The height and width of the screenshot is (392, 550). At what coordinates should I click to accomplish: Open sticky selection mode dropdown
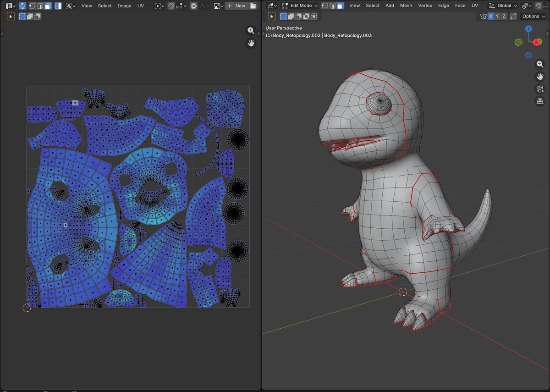pyautogui.click(x=71, y=6)
